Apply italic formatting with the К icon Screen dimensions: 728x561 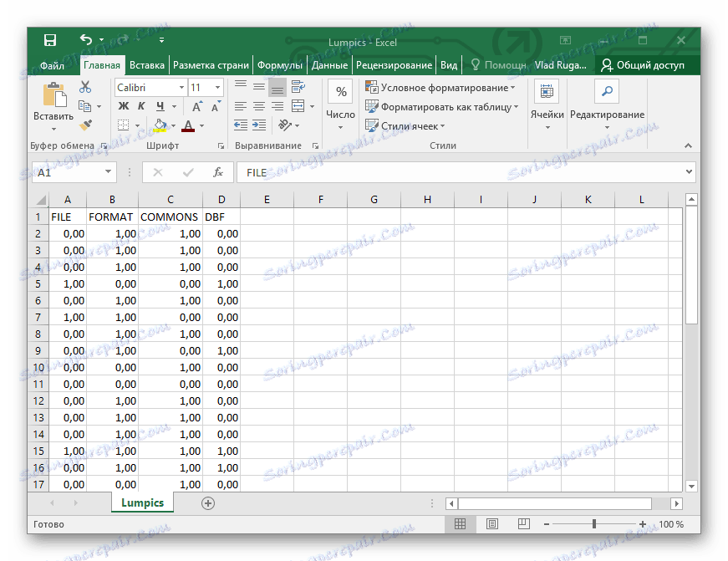click(x=140, y=105)
